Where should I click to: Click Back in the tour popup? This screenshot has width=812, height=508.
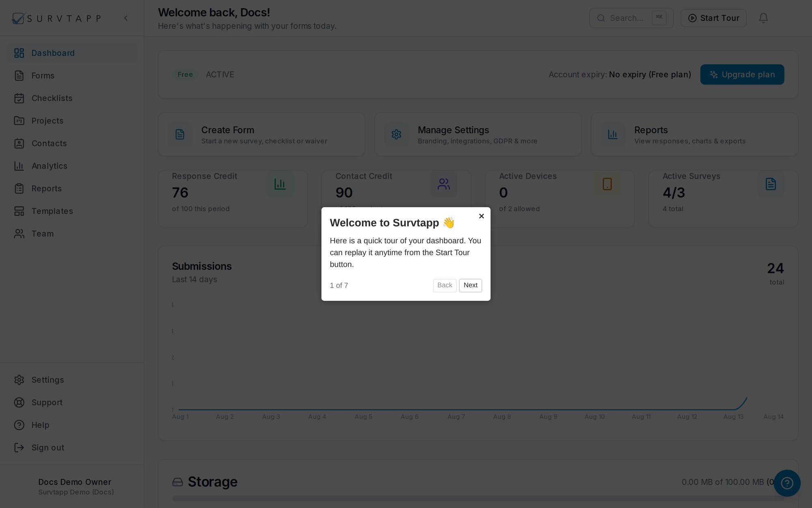pyautogui.click(x=445, y=285)
